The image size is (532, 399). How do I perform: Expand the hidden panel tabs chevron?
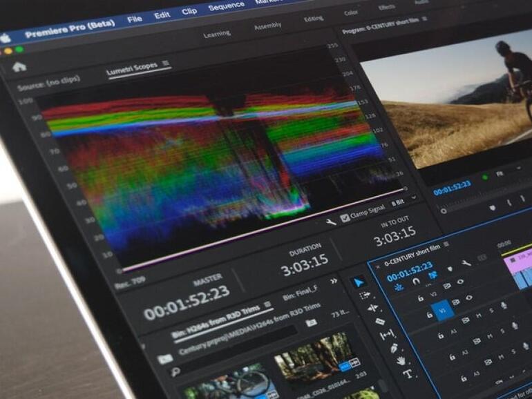(334, 282)
